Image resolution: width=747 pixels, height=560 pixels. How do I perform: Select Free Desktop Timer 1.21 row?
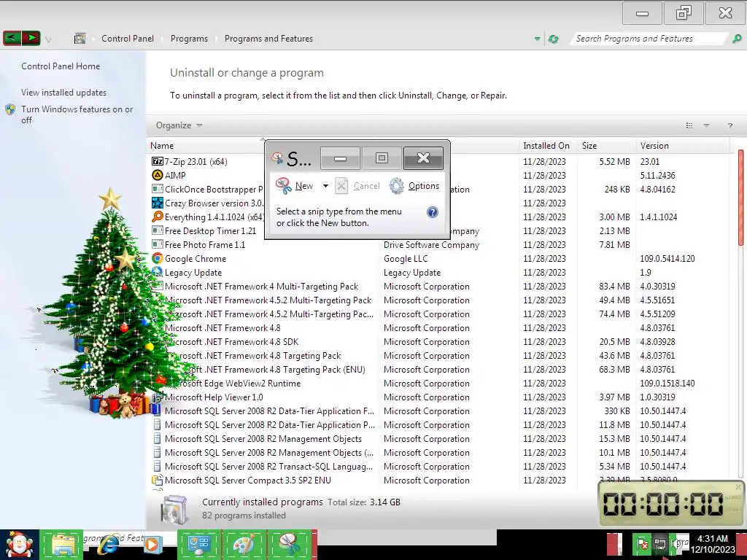click(x=210, y=230)
